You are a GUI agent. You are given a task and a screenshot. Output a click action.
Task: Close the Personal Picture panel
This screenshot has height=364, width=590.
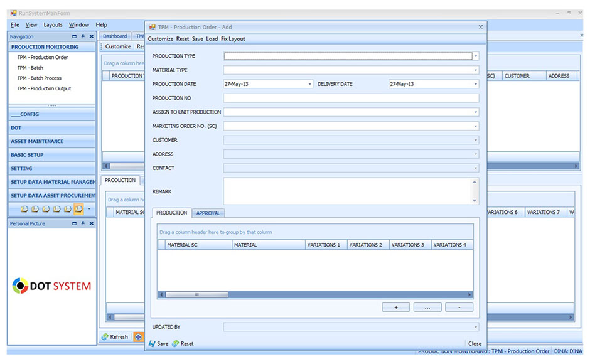pyautogui.click(x=92, y=223)
